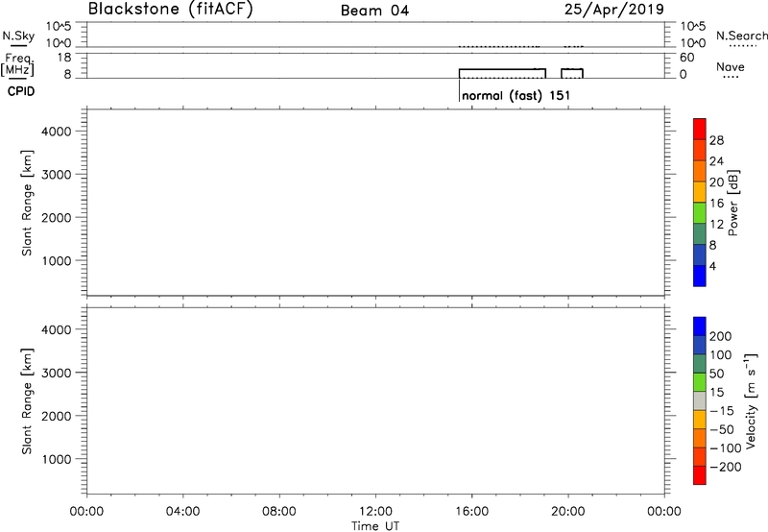Click the '08:00' time tick label
768x532 pixels.
pos(279,512)
